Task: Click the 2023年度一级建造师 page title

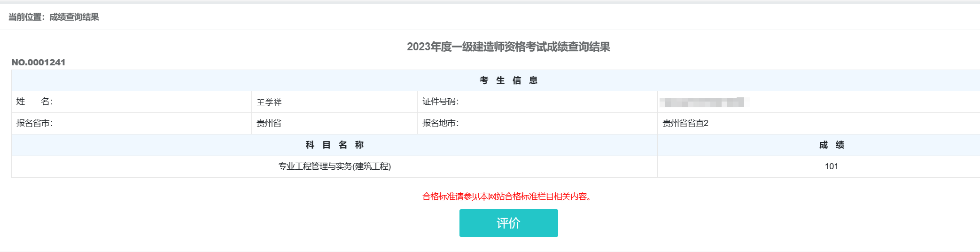Action: [508, 47]
